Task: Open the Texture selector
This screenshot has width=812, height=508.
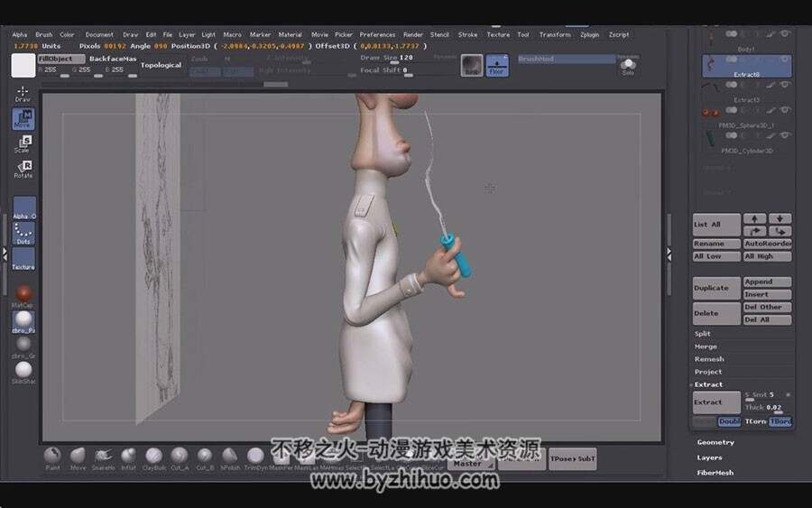Action: pyautogui.click(x=23, y=258)
